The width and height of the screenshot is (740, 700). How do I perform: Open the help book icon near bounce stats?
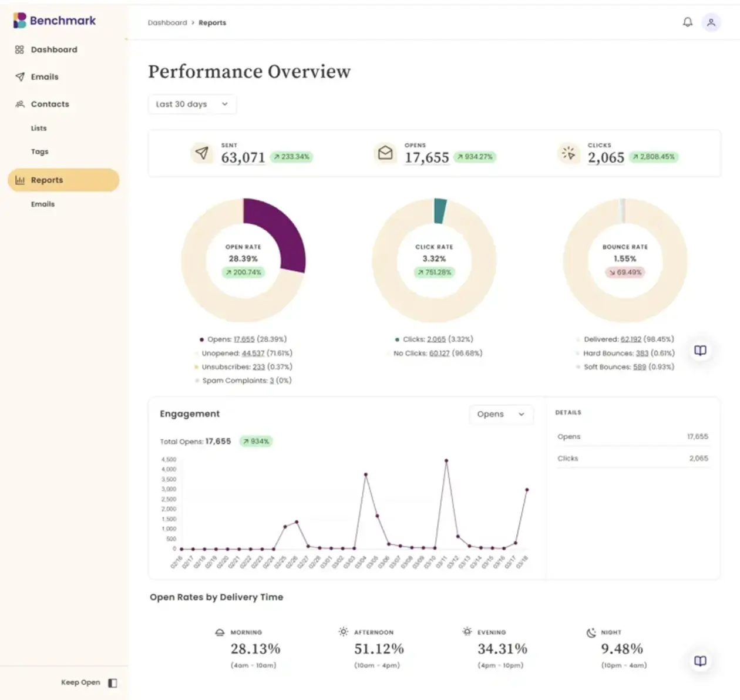tap(700, 351)
